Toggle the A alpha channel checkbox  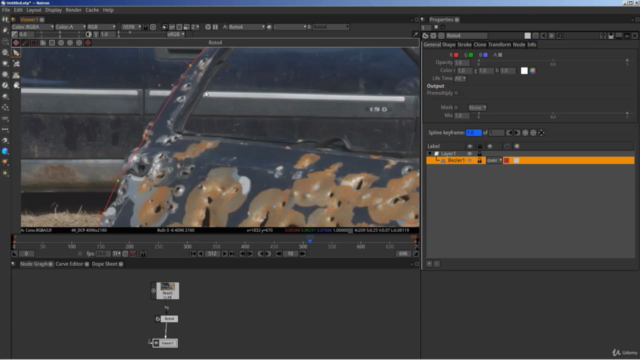500,55
